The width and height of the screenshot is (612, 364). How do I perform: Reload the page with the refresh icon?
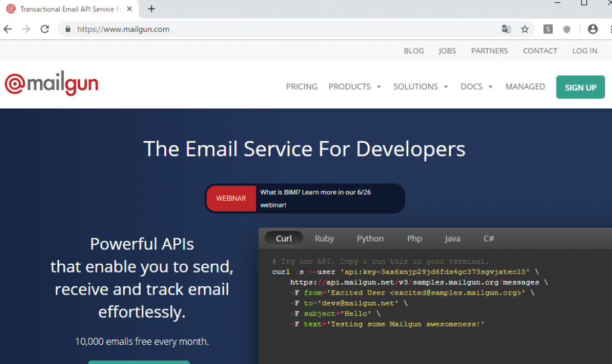tap(45, 28)
